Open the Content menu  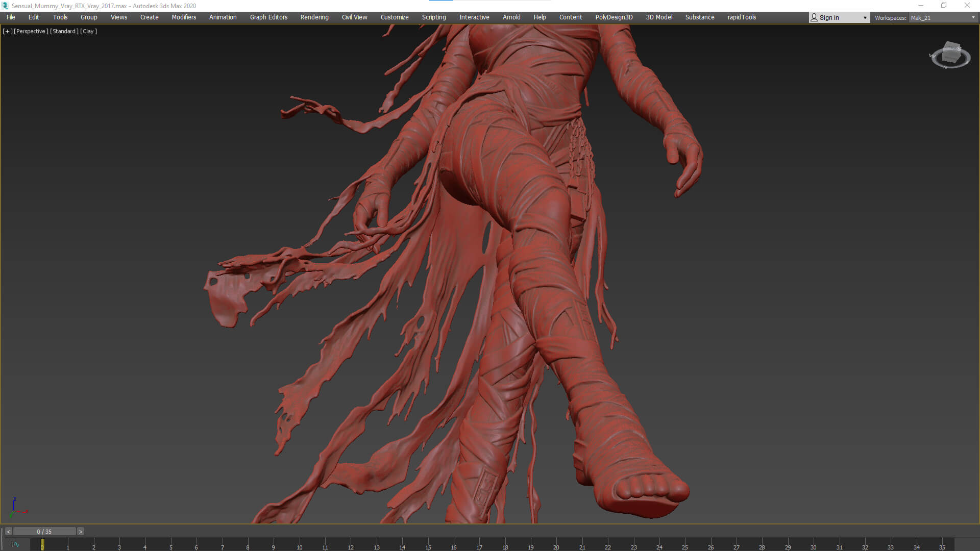point(571,17)
